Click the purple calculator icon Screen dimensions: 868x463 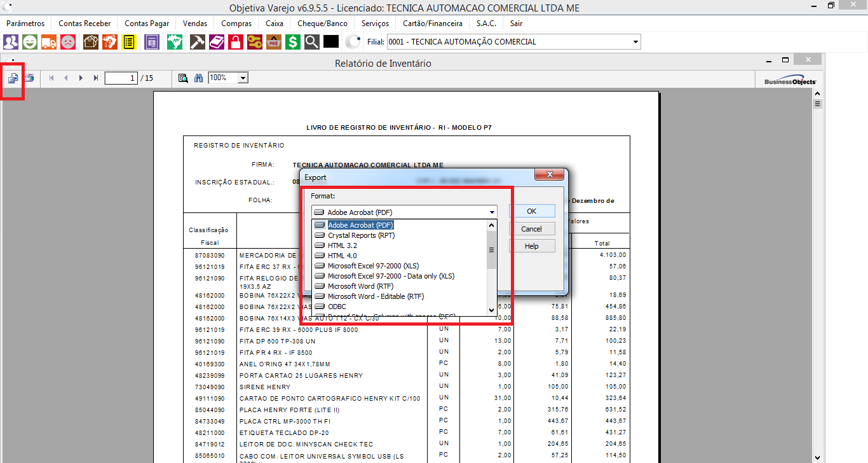tap(151, 42)
